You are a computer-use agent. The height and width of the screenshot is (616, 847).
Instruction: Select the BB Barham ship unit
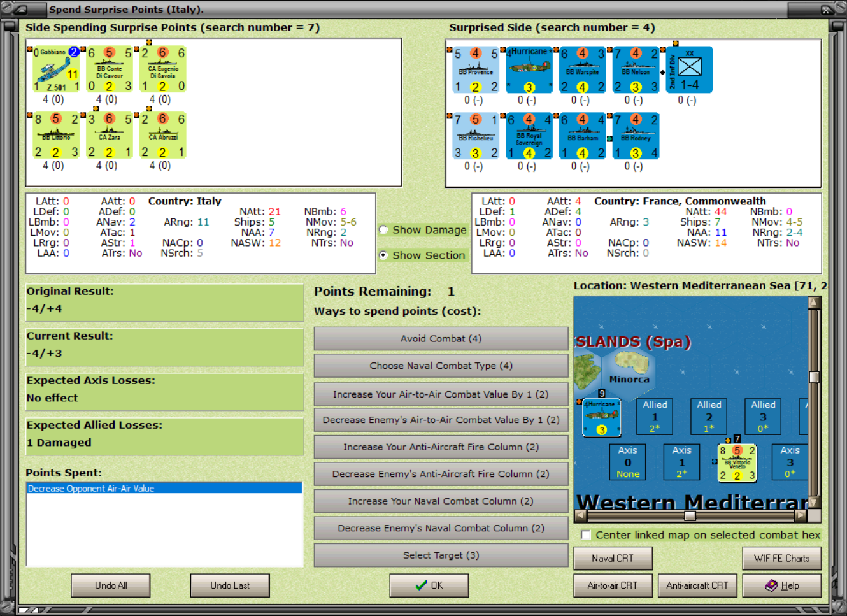tap(583, 136)
